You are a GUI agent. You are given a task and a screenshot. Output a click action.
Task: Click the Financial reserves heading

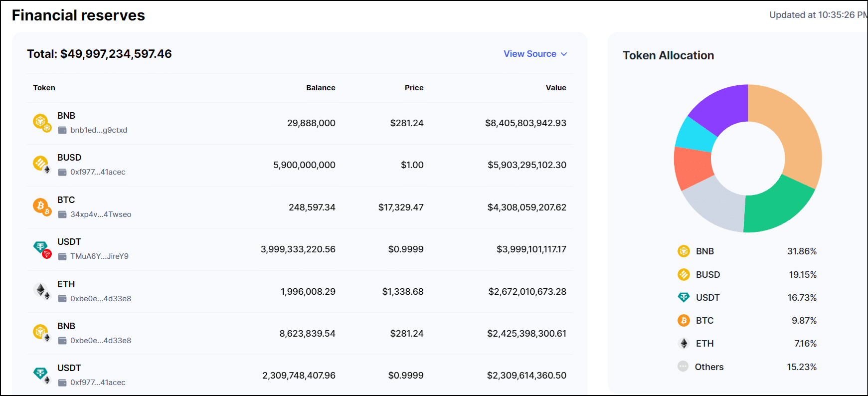point(78,15)
